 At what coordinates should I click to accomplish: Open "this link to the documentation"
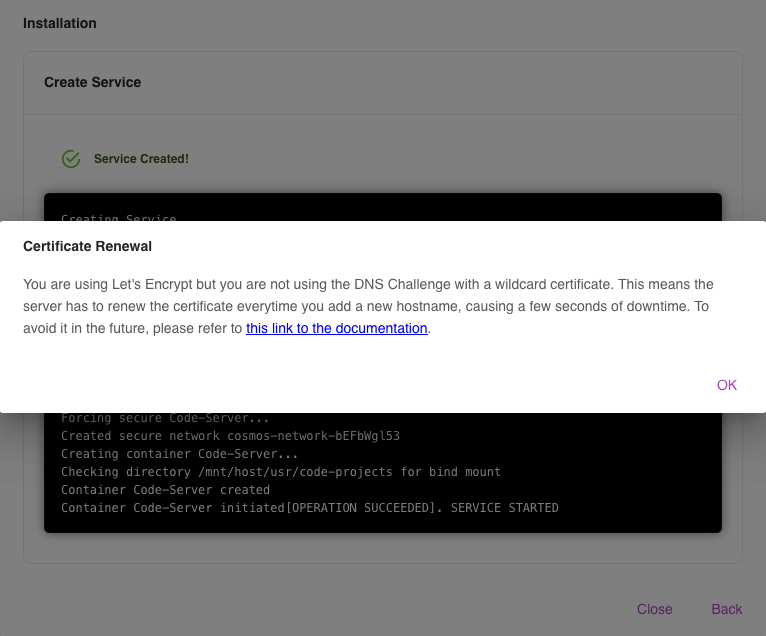336,328
